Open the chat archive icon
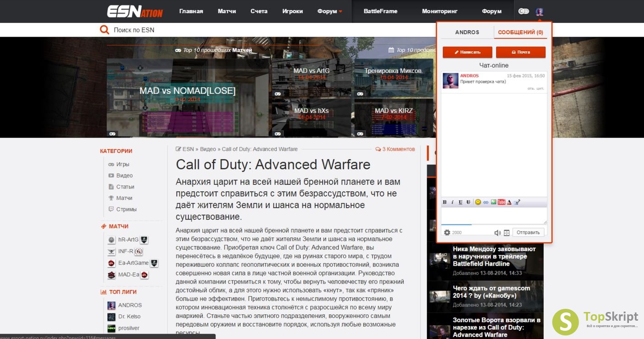 (507, 232)
